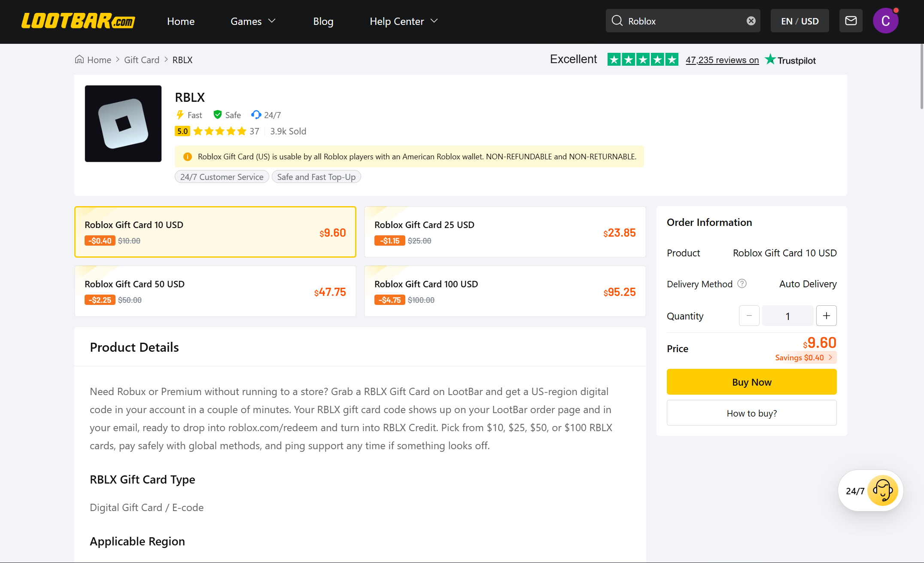Select Roblox Gift Card 100 USD
Viewport: 924px width, 563px height.
point(505,291)
